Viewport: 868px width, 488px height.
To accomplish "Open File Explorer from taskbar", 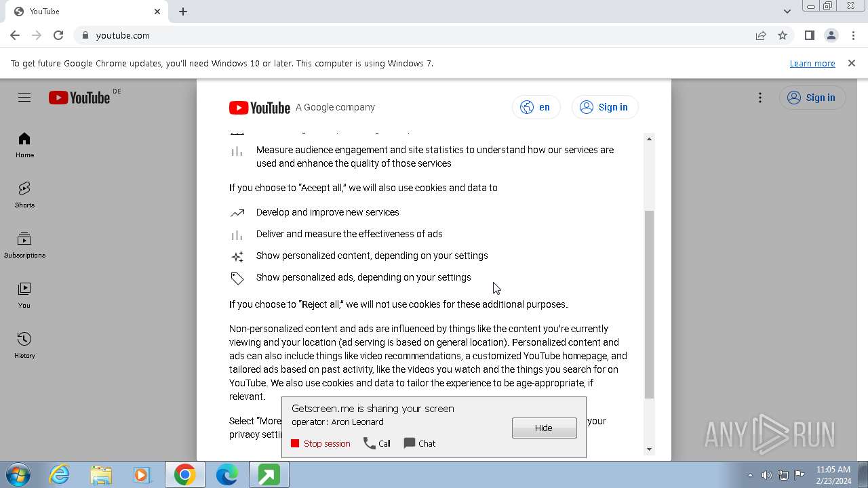I will point(101,475).
